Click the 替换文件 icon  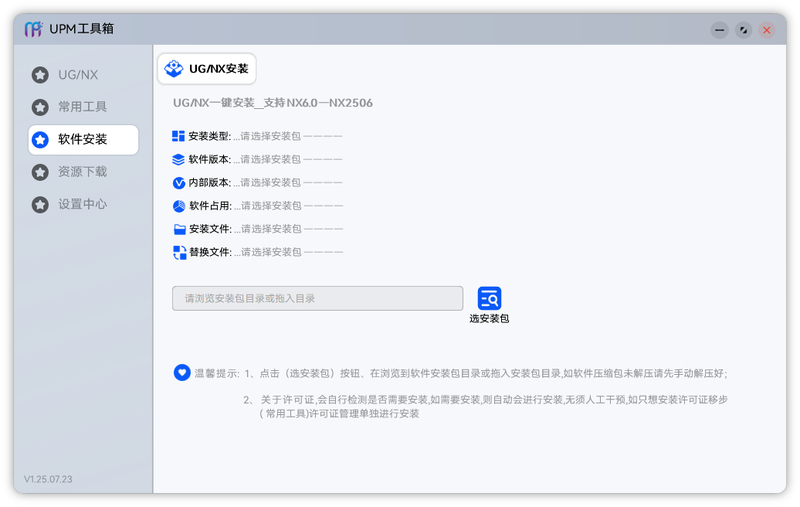[179, 252]
